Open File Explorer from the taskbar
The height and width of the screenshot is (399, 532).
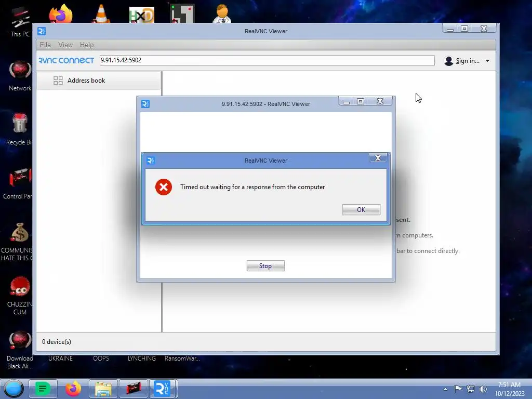(103, 389)
